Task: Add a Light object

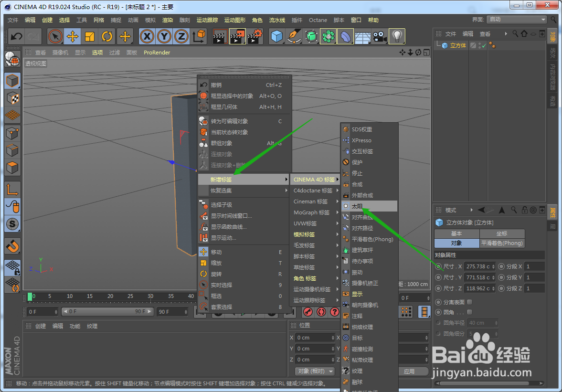Action: [397, 37]
